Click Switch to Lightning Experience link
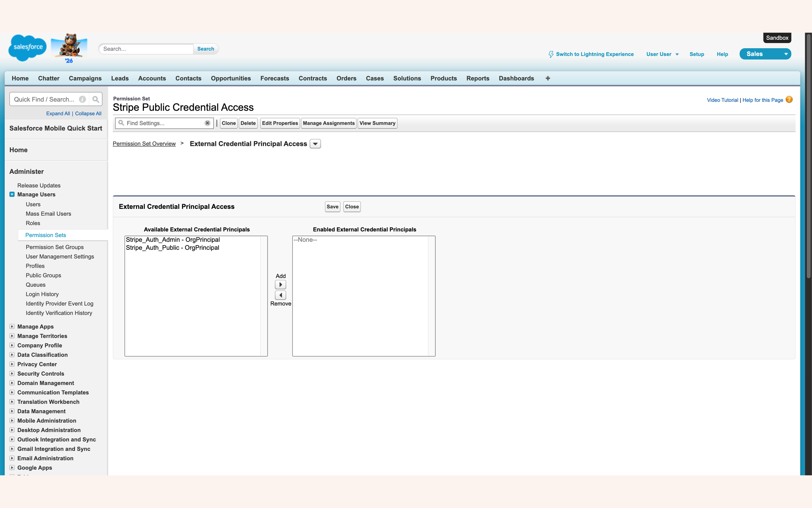This screenshot has width=812, height=508. point(595,54)
